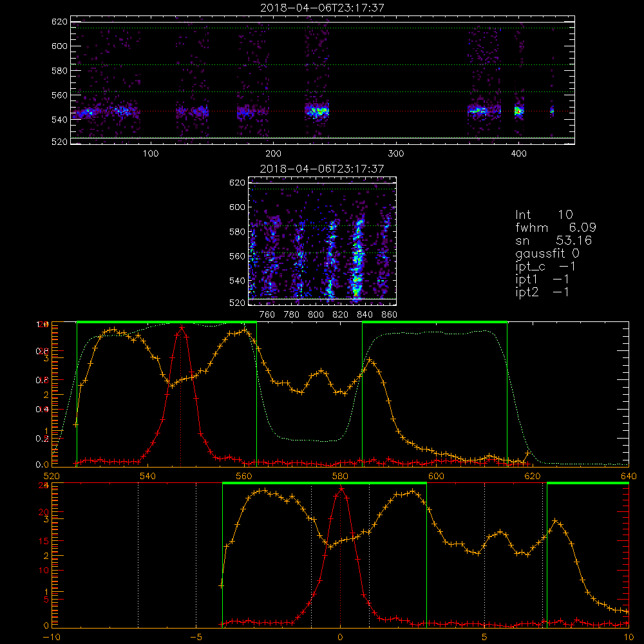Viewport: 644px width, 644px height.
Task: Click x-axis label 580 on the profile plot
Action: point(340,477)
